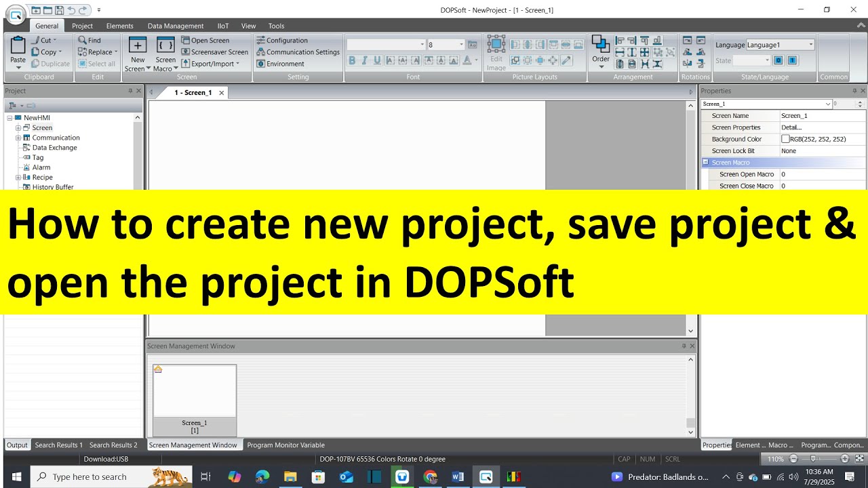Pin the Properties panel
The width and height of the screenshot is (868, 488).
click(x=854, y=91)
